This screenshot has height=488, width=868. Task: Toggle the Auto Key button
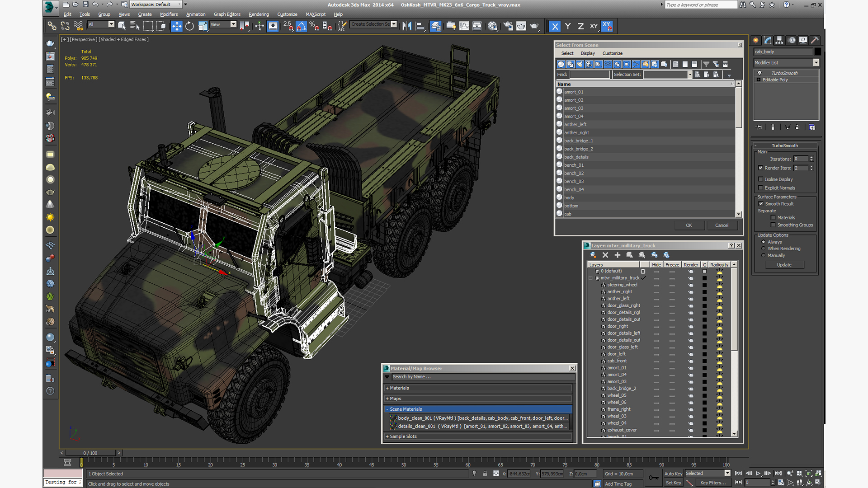click(x=673, y=474)
